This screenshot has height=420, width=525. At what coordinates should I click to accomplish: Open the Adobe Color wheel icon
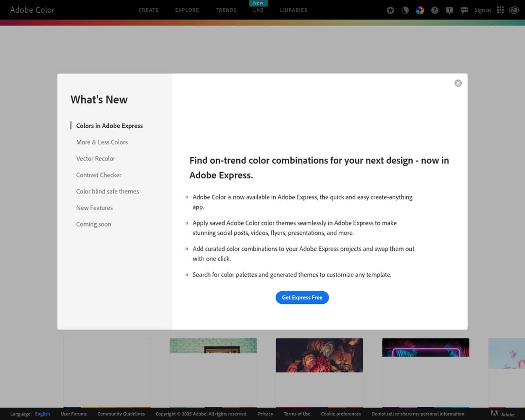[420, 10]
